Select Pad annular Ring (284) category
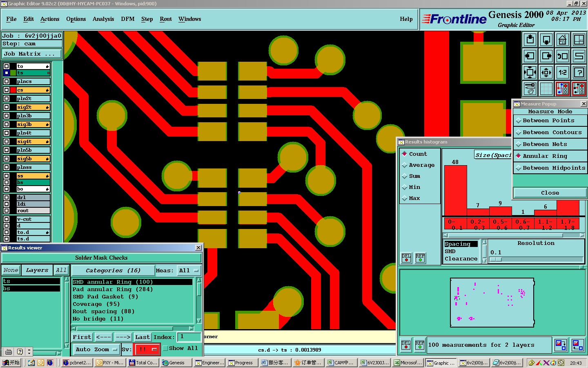The width and height of the screenshot is (588, 368). [x=132, y=289]
